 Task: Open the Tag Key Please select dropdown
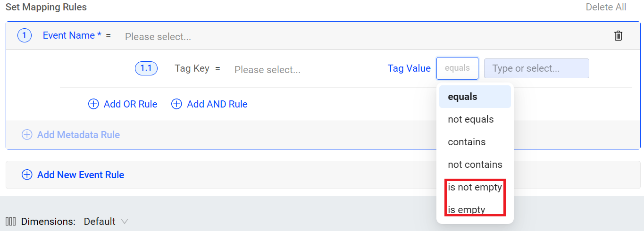pos(268,70)
